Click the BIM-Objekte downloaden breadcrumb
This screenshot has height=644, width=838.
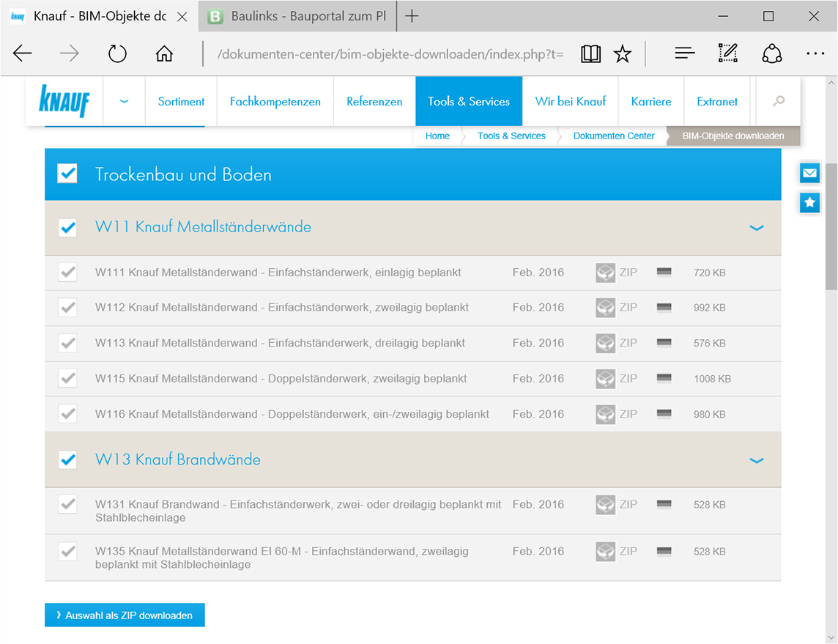[x=733, y=136]
